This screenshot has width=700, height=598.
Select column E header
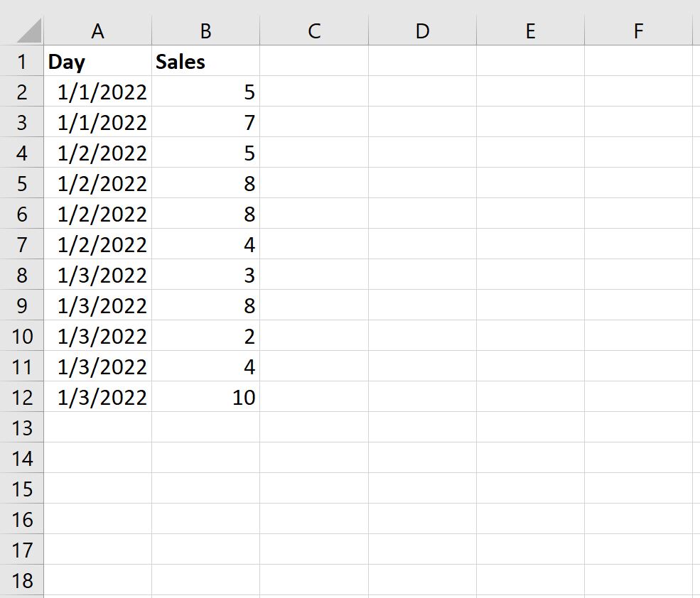click(530, 31)
